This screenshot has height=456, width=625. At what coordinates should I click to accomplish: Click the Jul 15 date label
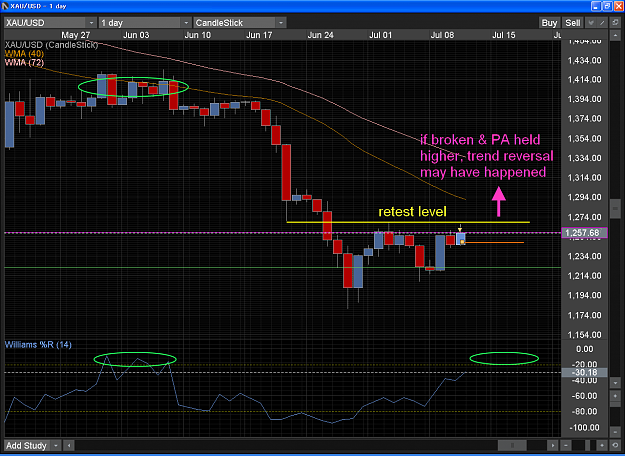(503, 35)
